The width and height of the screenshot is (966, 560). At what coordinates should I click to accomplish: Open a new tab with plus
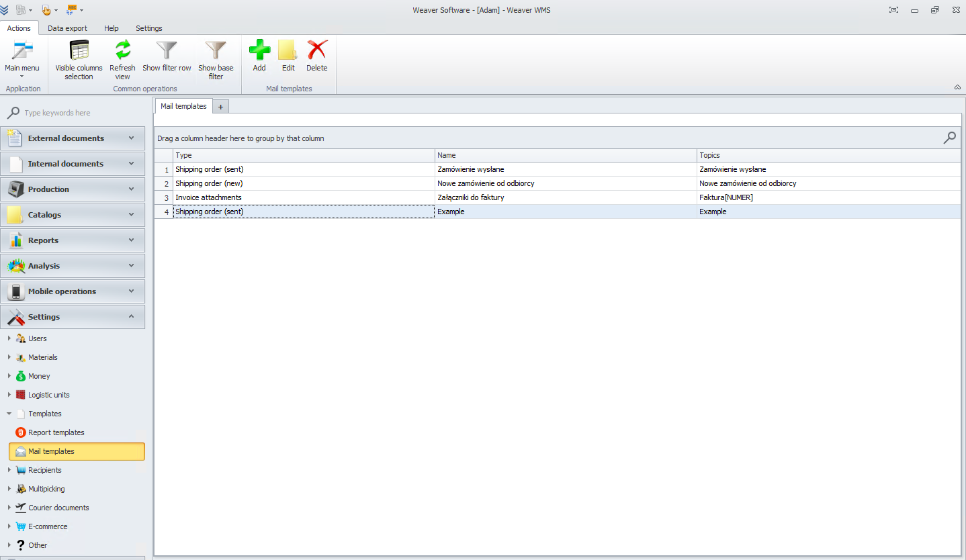tap(221, 107)
